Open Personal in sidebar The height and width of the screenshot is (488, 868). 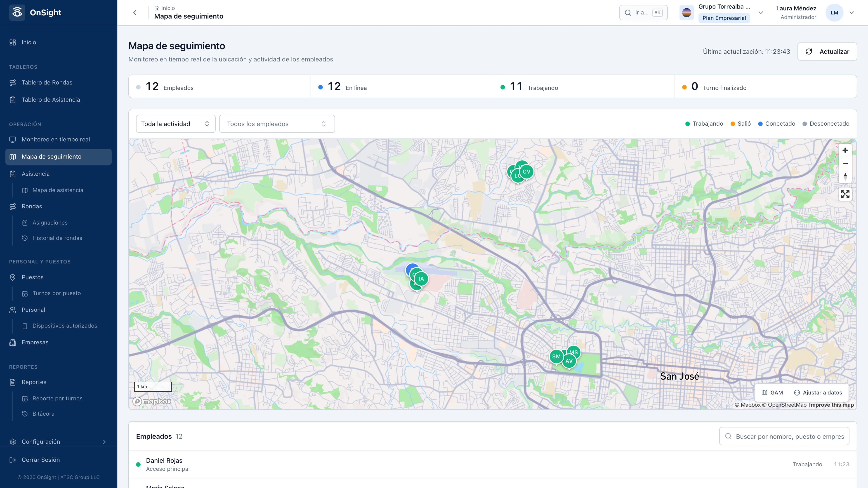click(59, 310)
